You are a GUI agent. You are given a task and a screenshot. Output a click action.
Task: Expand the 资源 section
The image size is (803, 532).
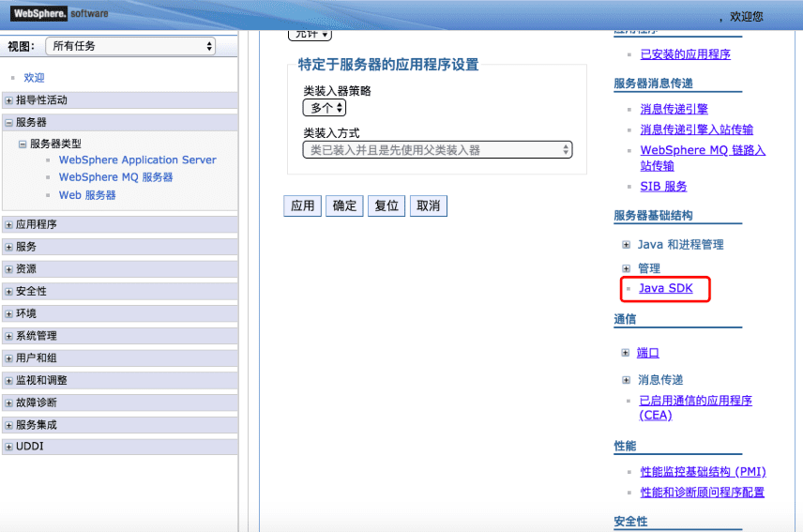[8, 269]
